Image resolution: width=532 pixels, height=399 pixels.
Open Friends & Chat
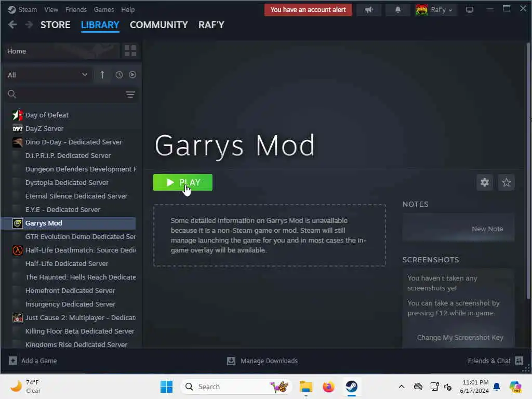(495, 361)
